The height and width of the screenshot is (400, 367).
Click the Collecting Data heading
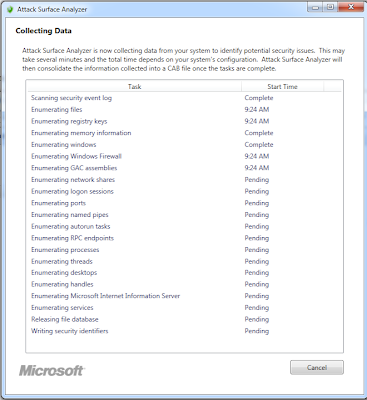click(x=43, y=31)
